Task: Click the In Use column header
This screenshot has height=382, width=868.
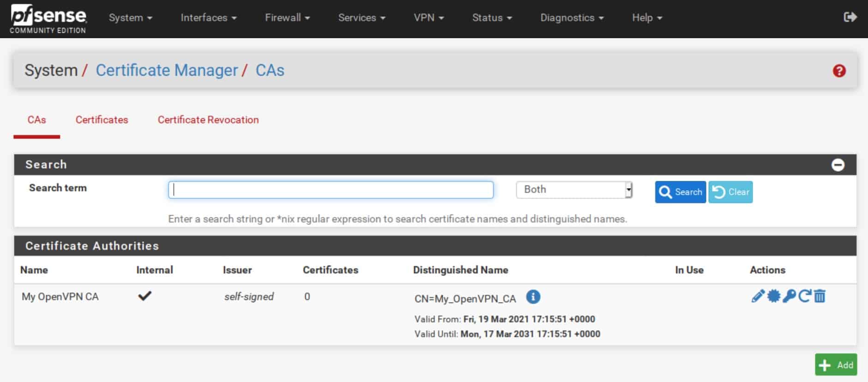Action: (689, 270)
